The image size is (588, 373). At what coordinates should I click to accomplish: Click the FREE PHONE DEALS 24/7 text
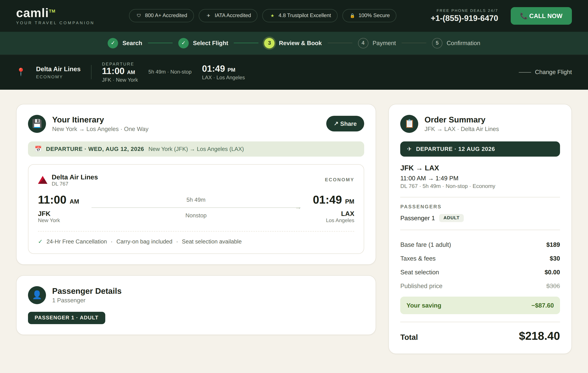[x=467, y=10]
